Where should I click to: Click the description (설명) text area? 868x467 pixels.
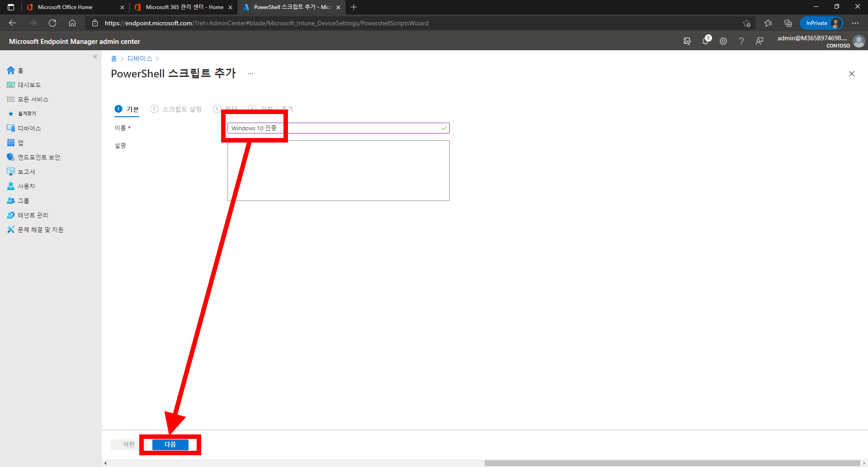click(x=338, y=171)
